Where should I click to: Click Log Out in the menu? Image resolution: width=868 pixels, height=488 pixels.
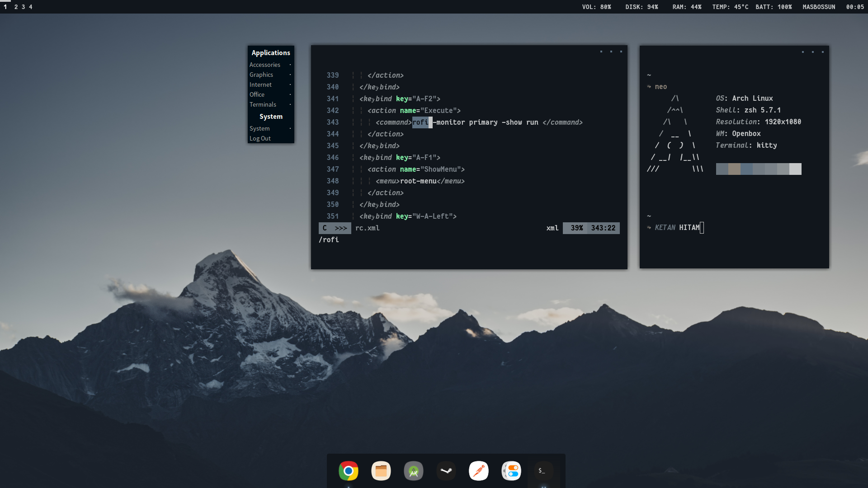[x=260, y=138]
